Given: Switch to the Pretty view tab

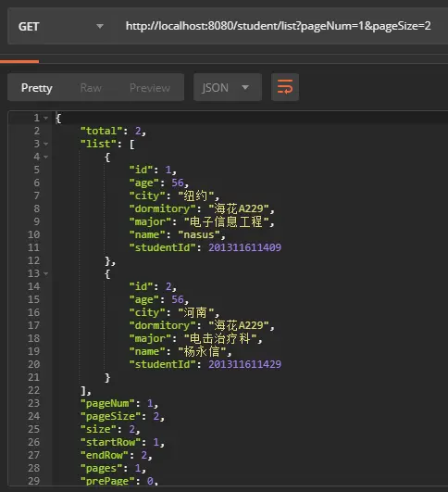Looking at the screenshot, I should pyautogui.click(x=37, y=88).
